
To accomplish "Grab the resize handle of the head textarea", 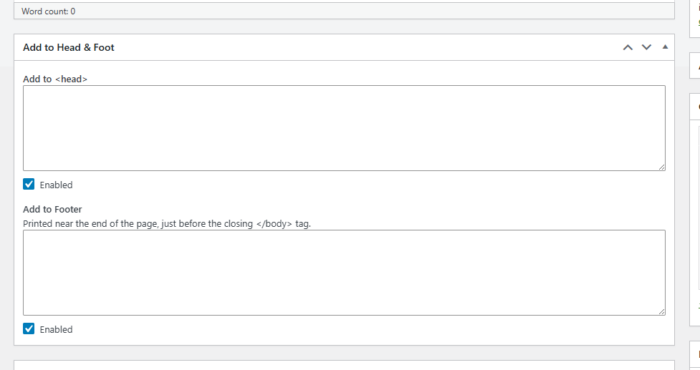I will point(662,167).
